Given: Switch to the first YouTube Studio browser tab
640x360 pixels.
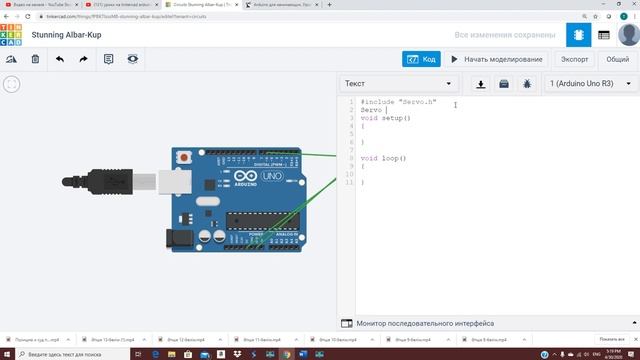Looking at the screenshot, I should [41, 5].
